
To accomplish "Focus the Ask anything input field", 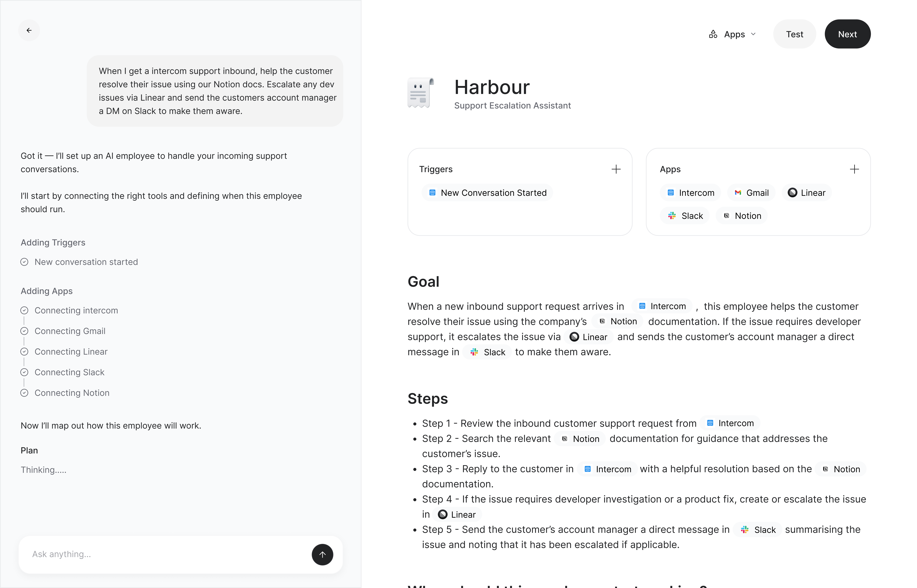I will (x=168, y=554).
